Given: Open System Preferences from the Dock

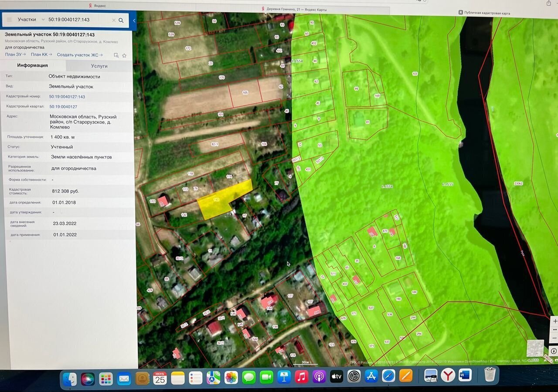Looking at the screenshot, I should click(x=354, y=375).
